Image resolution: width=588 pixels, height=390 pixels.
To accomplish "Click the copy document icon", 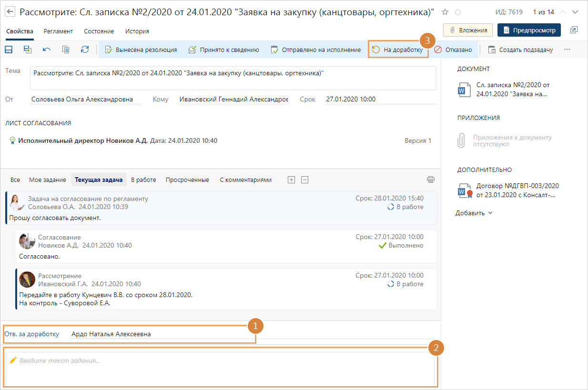I will point(66,50).
